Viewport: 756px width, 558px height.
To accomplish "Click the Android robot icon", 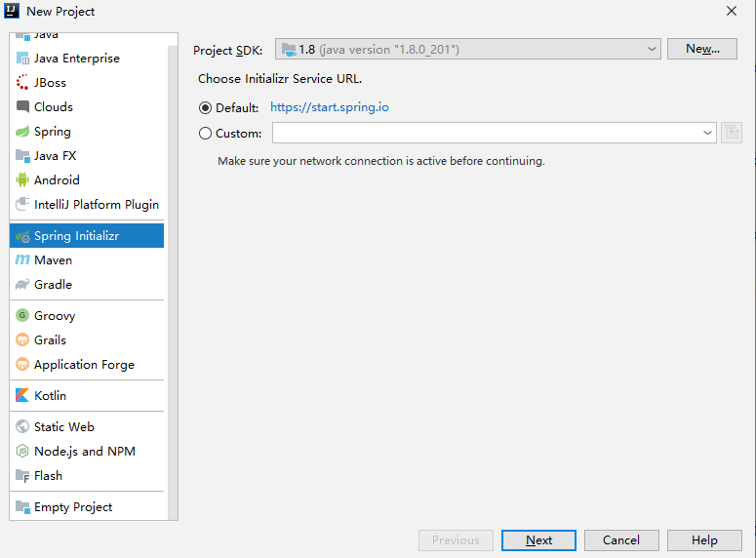I will point(22,179).
